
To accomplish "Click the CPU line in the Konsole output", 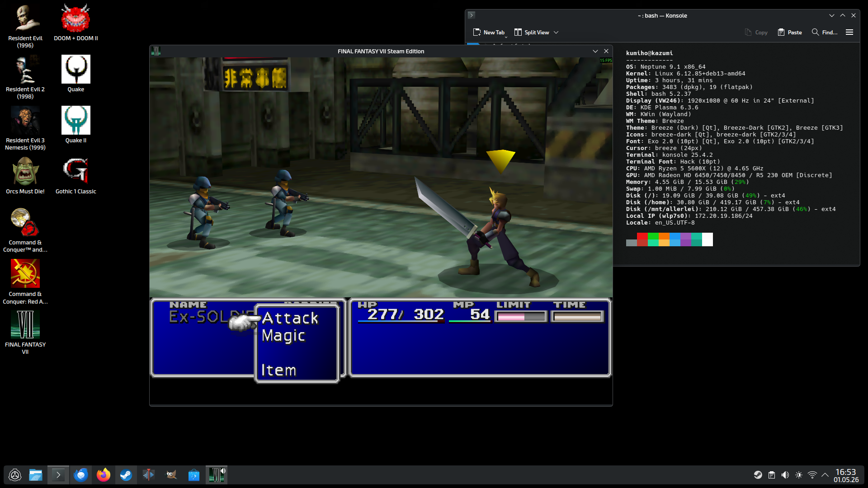I will coord(694,169).
